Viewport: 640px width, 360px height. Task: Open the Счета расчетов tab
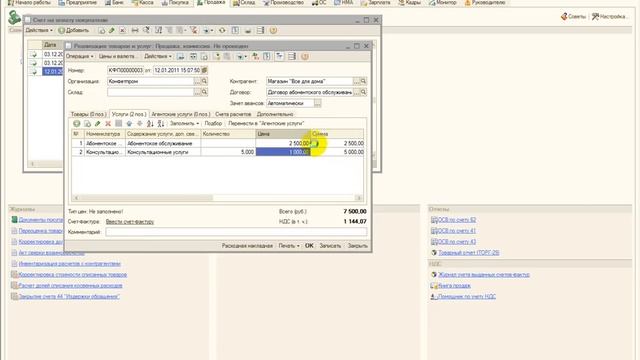(x=233, y=114)
